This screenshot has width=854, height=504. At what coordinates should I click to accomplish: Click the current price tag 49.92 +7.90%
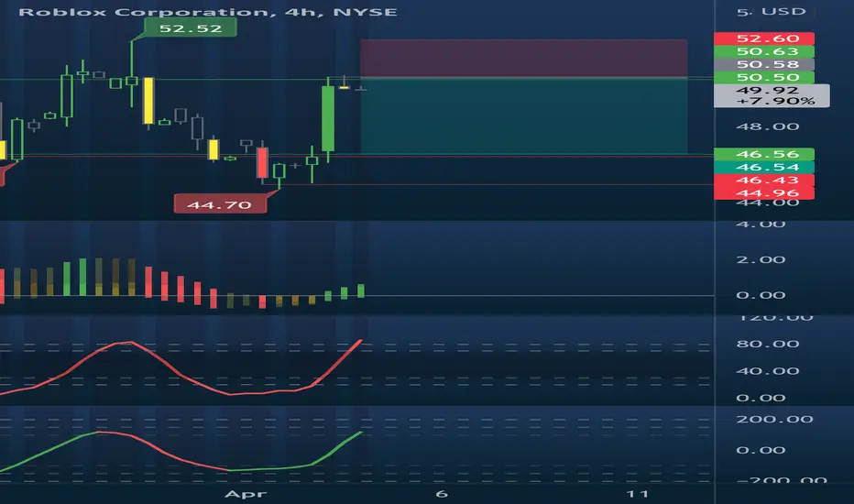click(772, 95)
